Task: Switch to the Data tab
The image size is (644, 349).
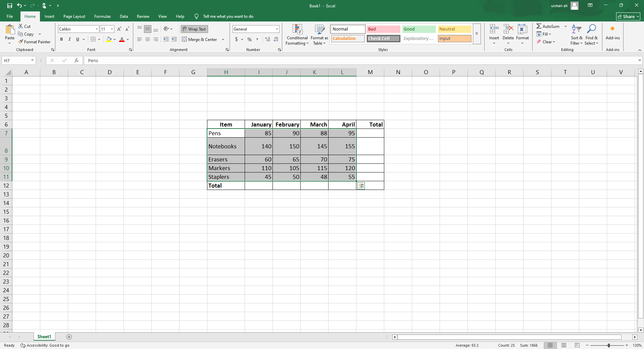Action: 124,16
